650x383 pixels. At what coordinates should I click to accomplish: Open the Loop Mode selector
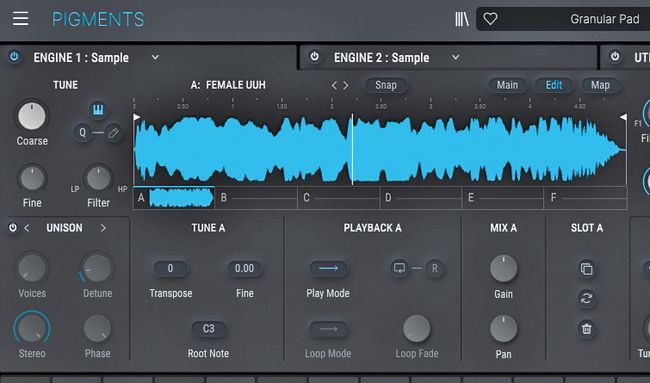(328, 329)
